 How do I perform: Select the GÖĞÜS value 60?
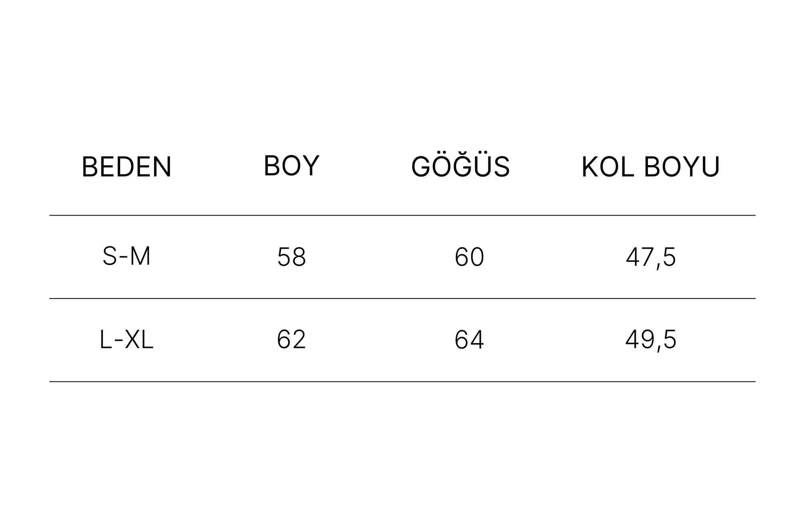pyautogui.click(x=469, y=257)
